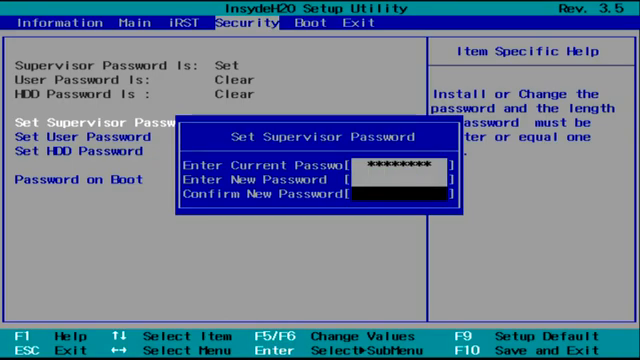Image resolution: width=640 pixels, height=360 pixels.
Task: Click the 'HDD Password Is :' label
Action: point(82,94)
